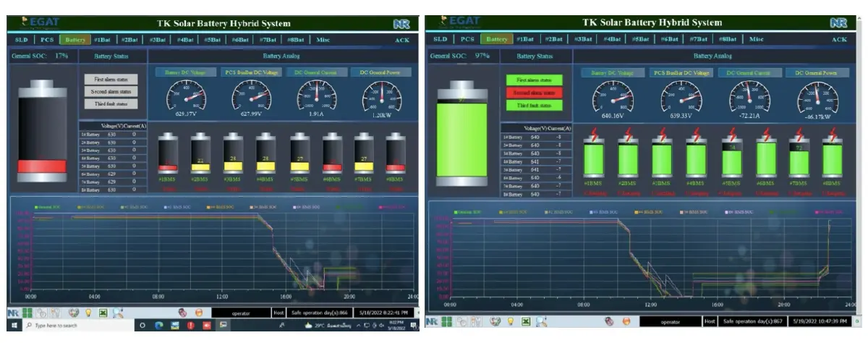Click the DC General Power gauge on left screen
868x343 pixels.
point(380,95)
